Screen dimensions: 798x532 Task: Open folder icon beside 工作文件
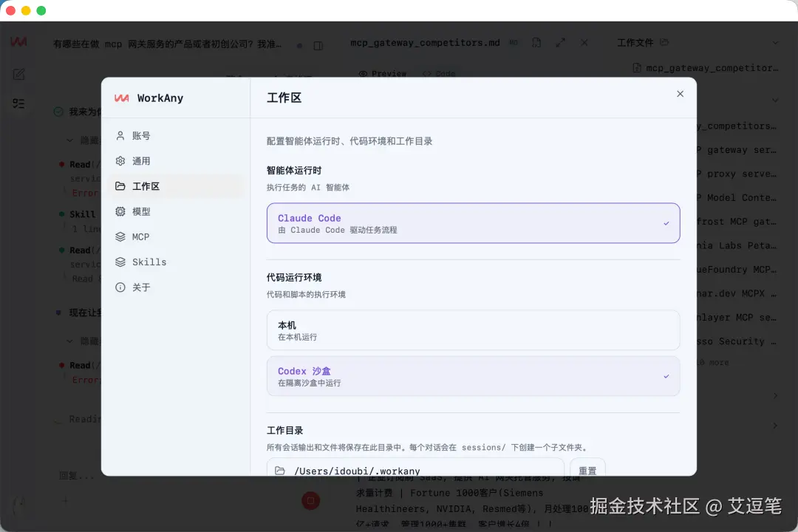click(664, 42)
